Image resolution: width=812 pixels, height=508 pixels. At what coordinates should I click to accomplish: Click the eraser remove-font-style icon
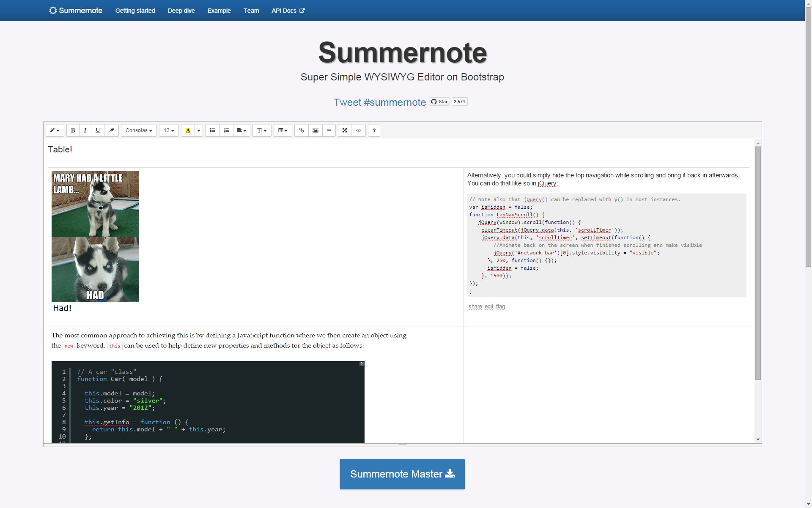pyautogui.click(x=111, y=130)
